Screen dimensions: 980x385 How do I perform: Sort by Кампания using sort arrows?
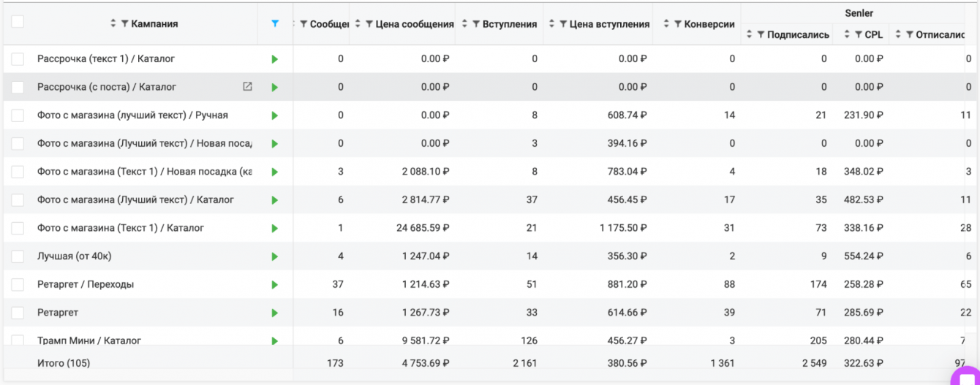click(x=113, y=24)
